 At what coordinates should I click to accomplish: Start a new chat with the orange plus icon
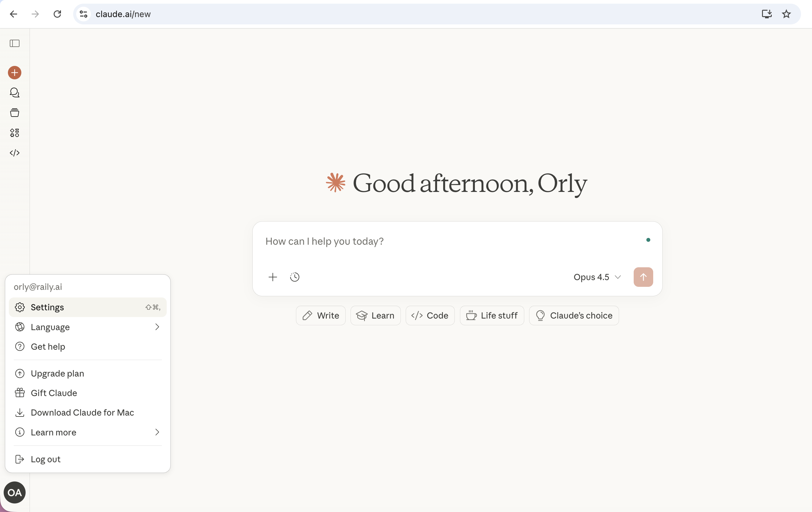pyautogui.click(x=15, y=73)
